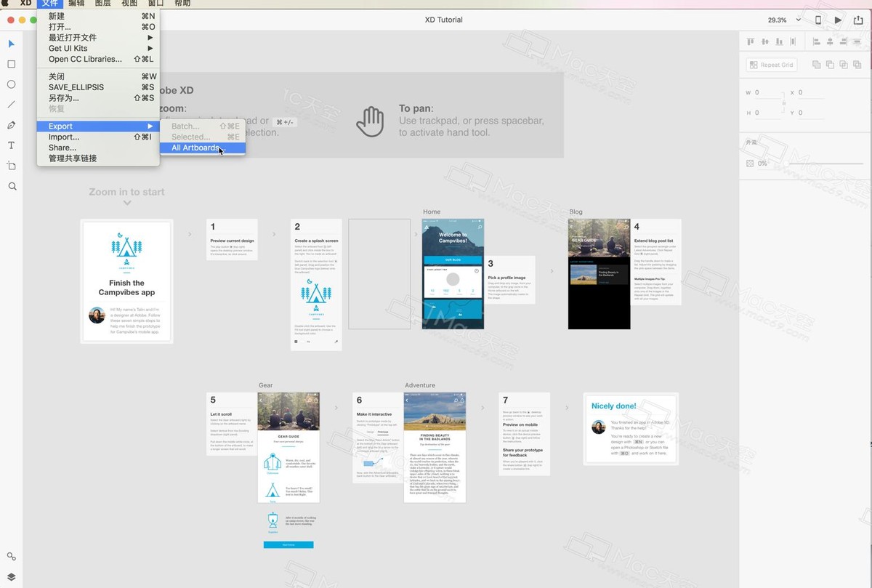Viewport: 872px width, 588px height.
Task: Choose the Artboard tool
Action: click(x=12, y=166)
